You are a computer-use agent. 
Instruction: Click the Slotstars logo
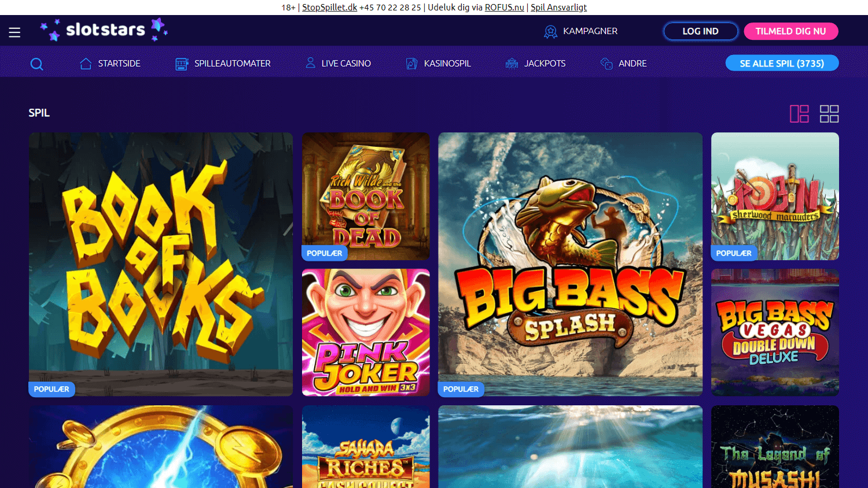104,29
